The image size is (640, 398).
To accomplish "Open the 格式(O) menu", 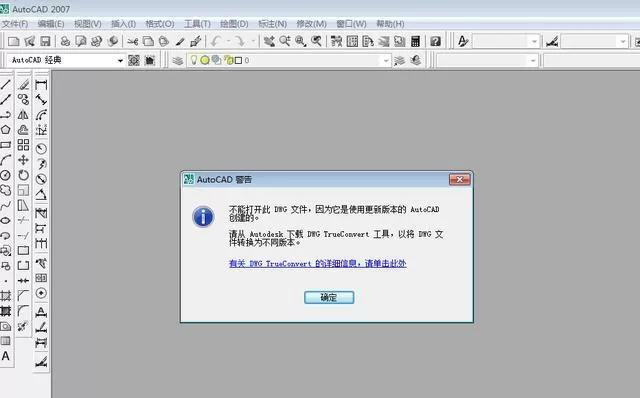I will click(160, 24).
